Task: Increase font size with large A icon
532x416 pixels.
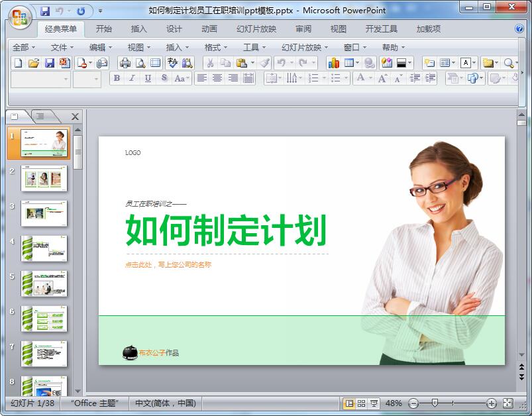Action: 383,78
